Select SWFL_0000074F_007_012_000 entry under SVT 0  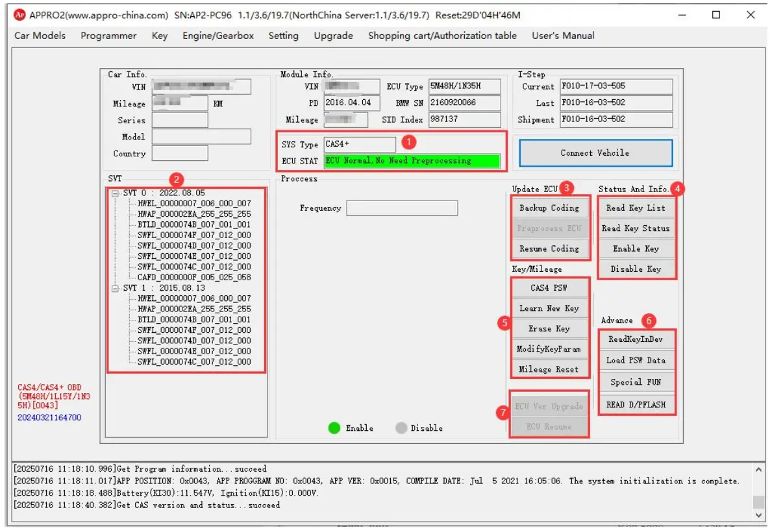point(195,235)
